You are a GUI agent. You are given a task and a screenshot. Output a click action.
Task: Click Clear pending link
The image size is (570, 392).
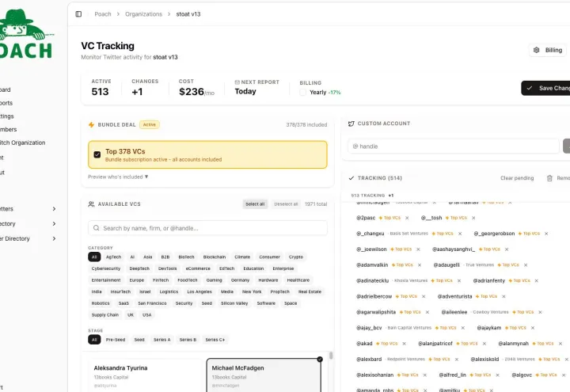pos(517,178)
